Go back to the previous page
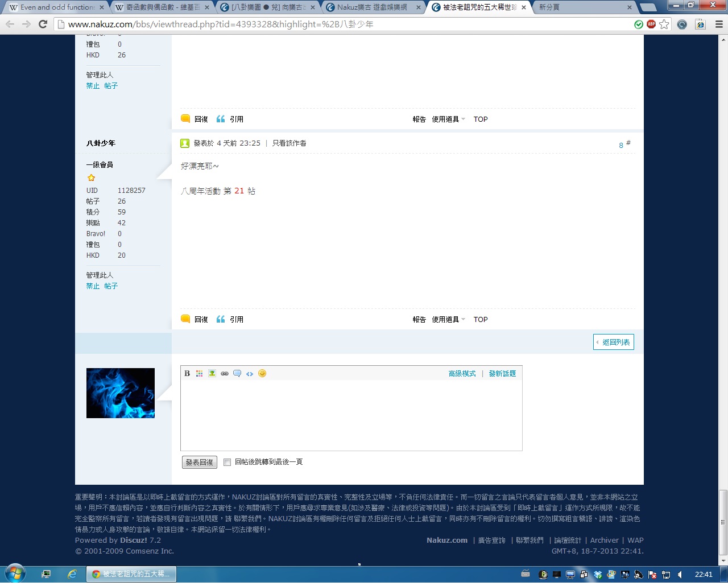The width and height of the screenshot is (728, 586). pyautogui.click(x=10, y=24)
